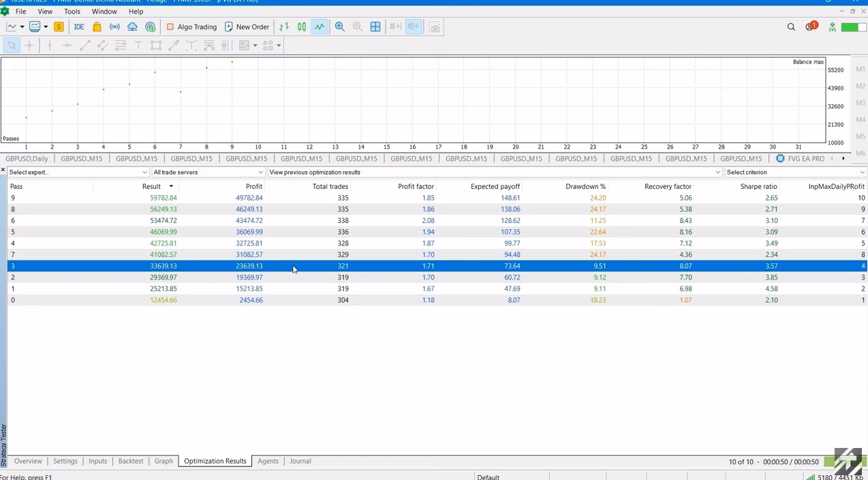Open the IDE MetaEditor
868x480 pixels.
79,27
